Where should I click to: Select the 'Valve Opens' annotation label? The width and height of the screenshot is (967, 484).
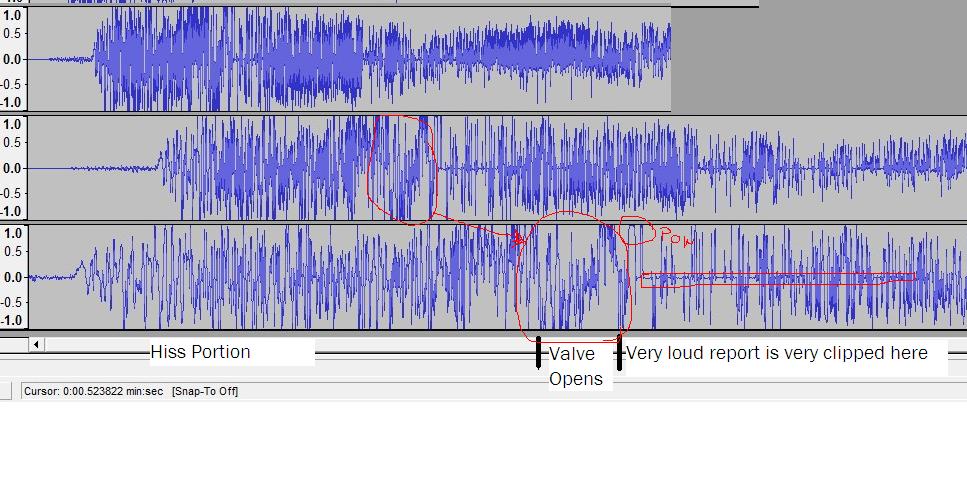click(x=574, y=366)
